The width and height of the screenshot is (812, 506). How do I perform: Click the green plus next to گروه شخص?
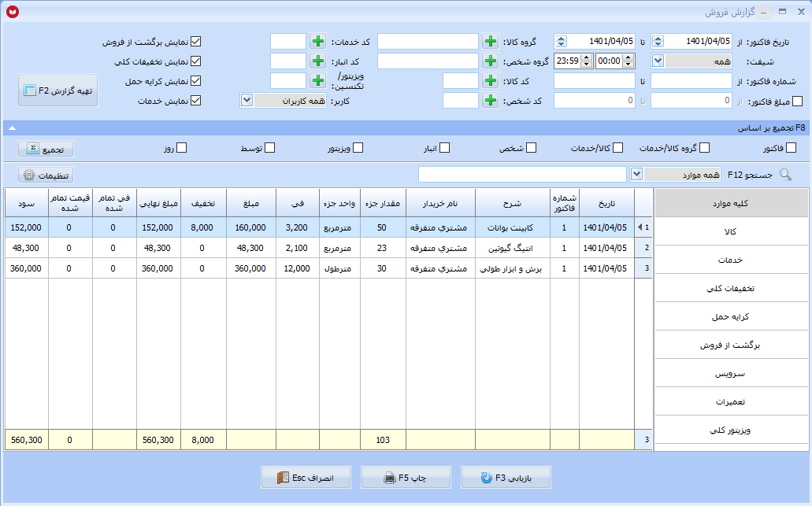point(491,61)
